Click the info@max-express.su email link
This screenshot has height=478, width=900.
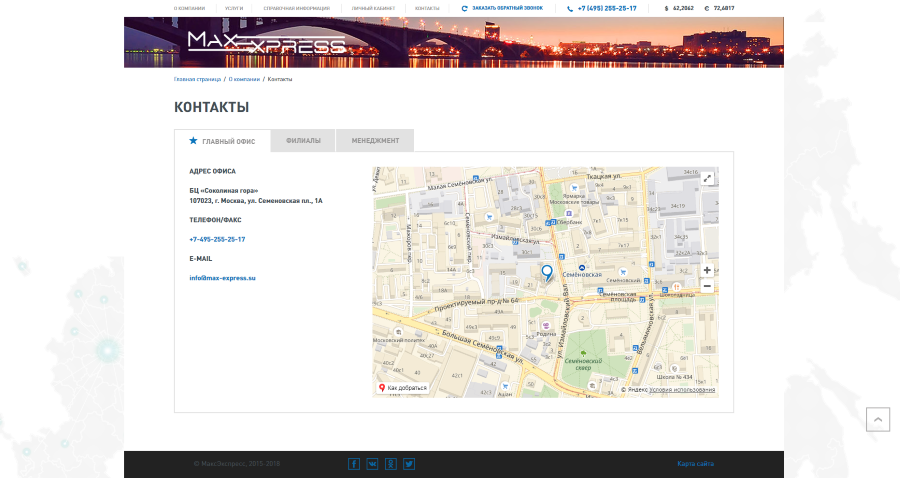[223, 278]
